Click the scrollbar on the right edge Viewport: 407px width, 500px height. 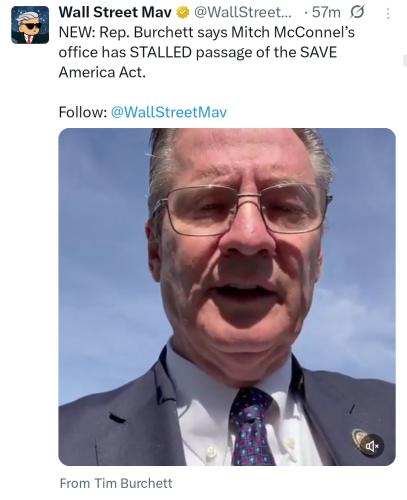pos(405,60)
